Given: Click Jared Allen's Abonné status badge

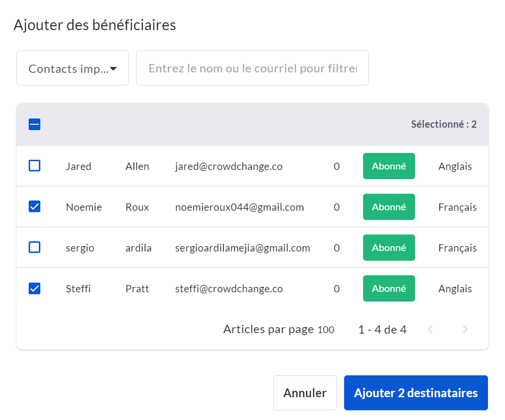Looking at the screenshot, I should coord(389,166).
